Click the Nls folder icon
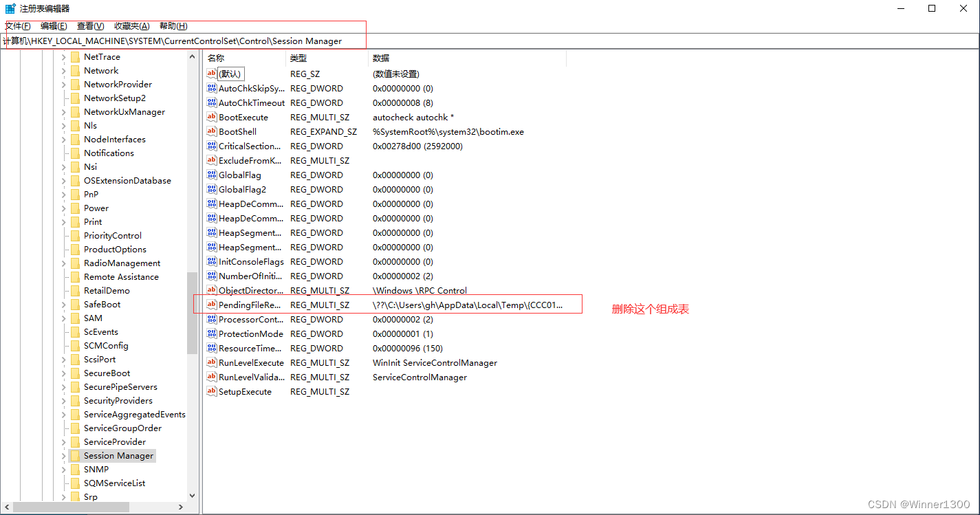The image size is (980, 515). point(76,126)
